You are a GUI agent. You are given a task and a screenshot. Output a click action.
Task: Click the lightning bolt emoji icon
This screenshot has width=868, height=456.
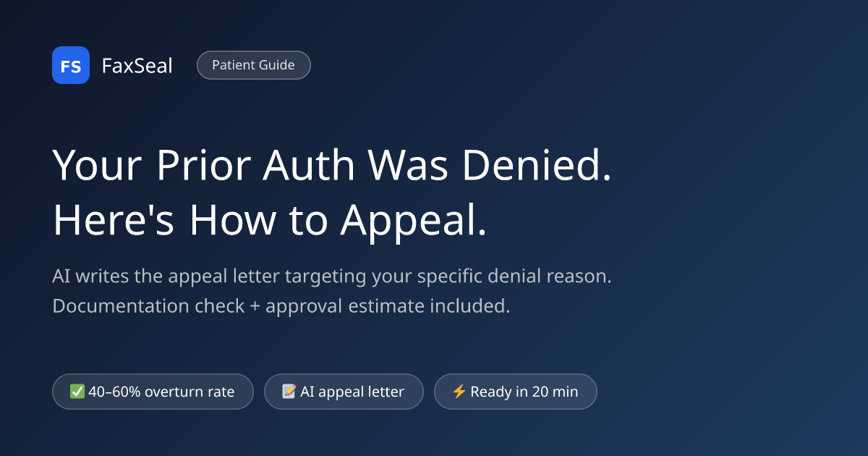[459, 392]
